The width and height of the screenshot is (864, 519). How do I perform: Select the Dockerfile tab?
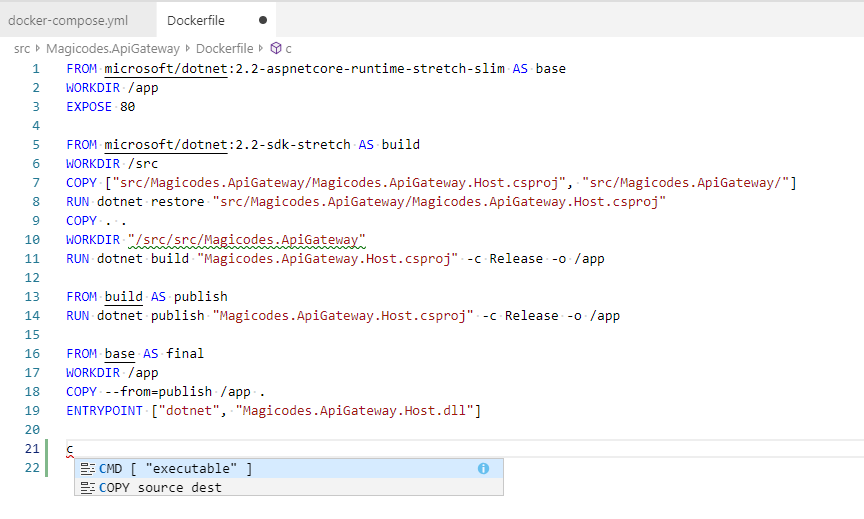[196, 20]
